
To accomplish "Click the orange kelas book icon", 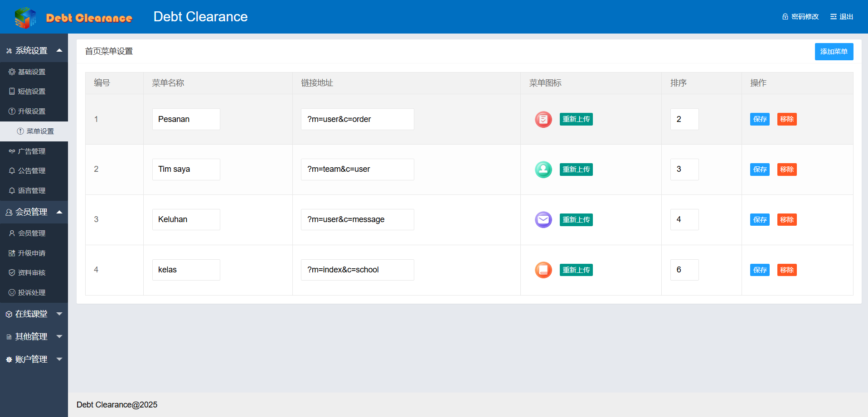I will tap(543, 270).
